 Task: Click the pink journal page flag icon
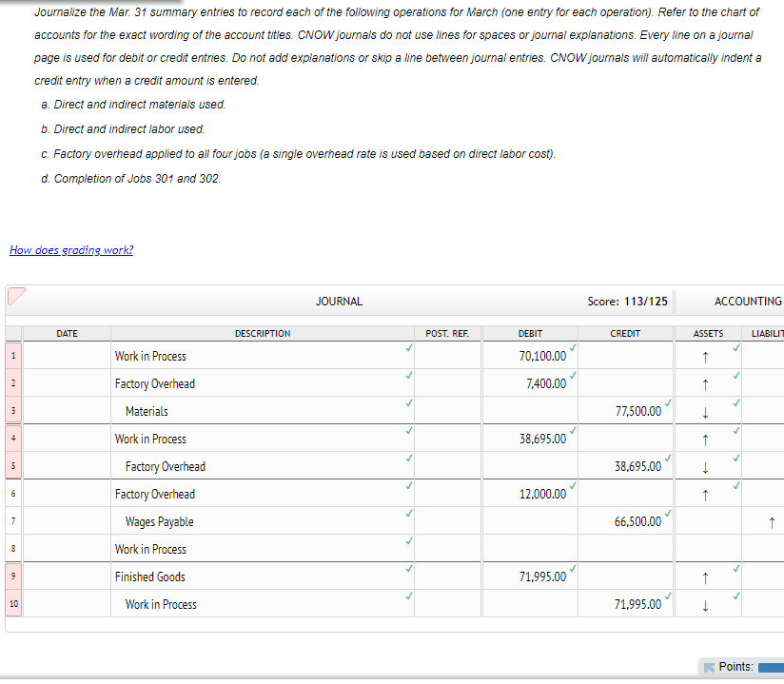(16, 297)
